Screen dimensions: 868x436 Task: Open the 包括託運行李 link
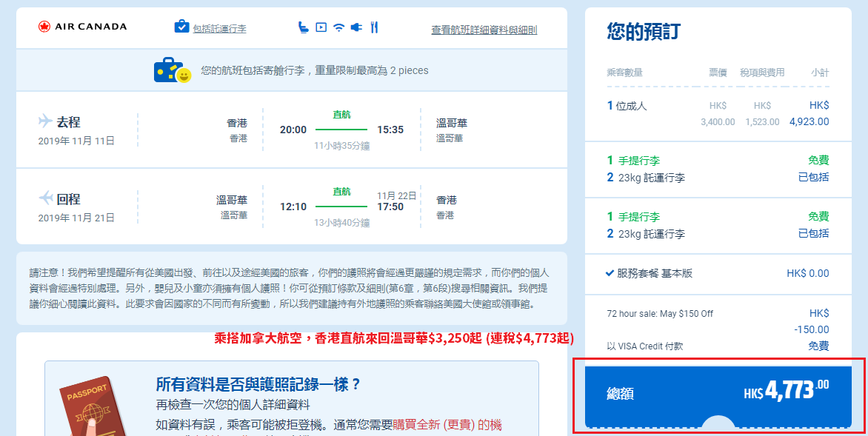point(219,29)
